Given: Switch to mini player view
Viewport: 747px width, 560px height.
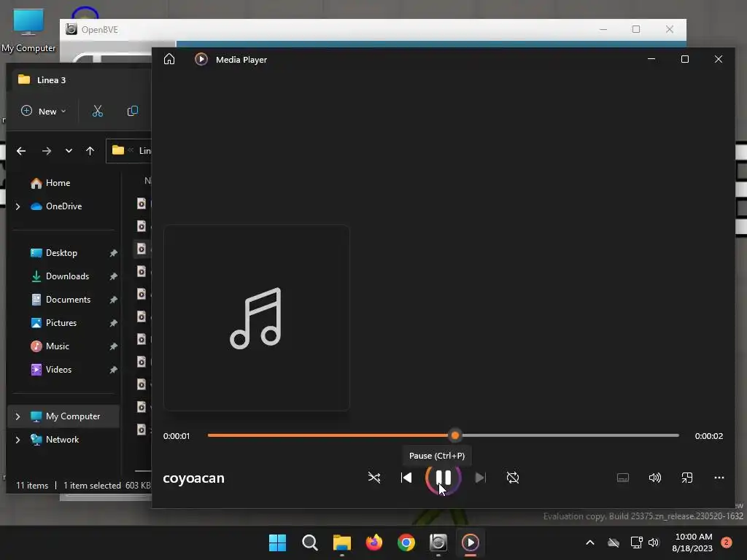Looking at the screenshot, I should [x=687, y=478].
